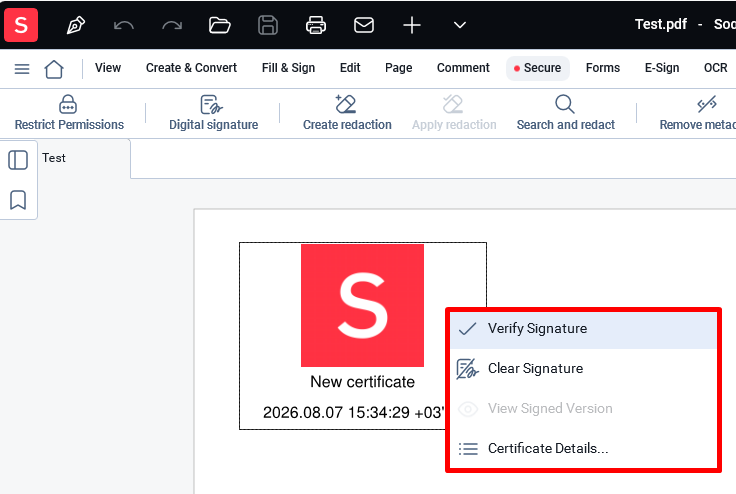Email the document with the envelope icon
736x494 pixels.
(x=364, y=25)
